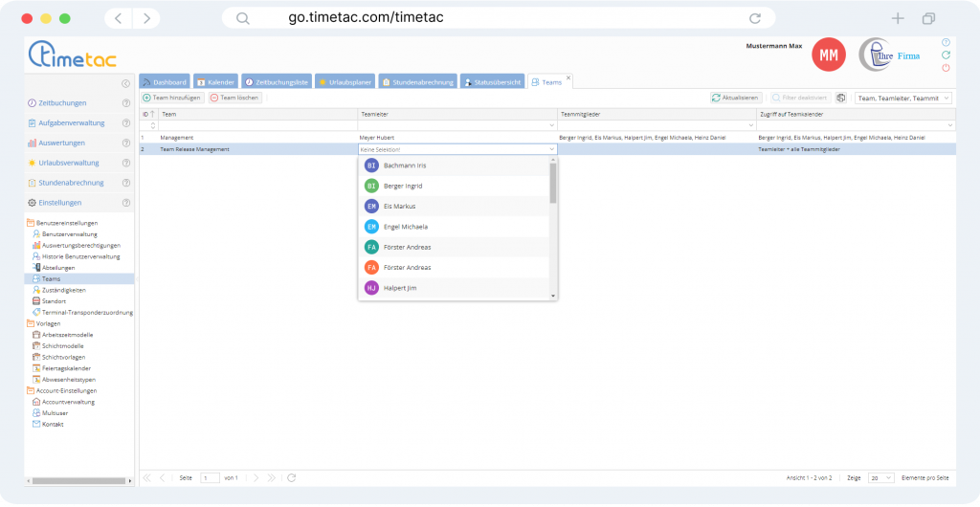Open the Teamleiter 'Keine Selektion!' dropdown arrow
Screen dimensions: 980x507
point(552,149)
